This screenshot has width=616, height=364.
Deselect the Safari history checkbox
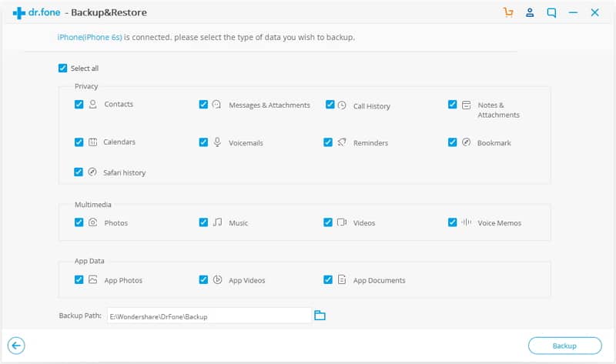(79, 172)
